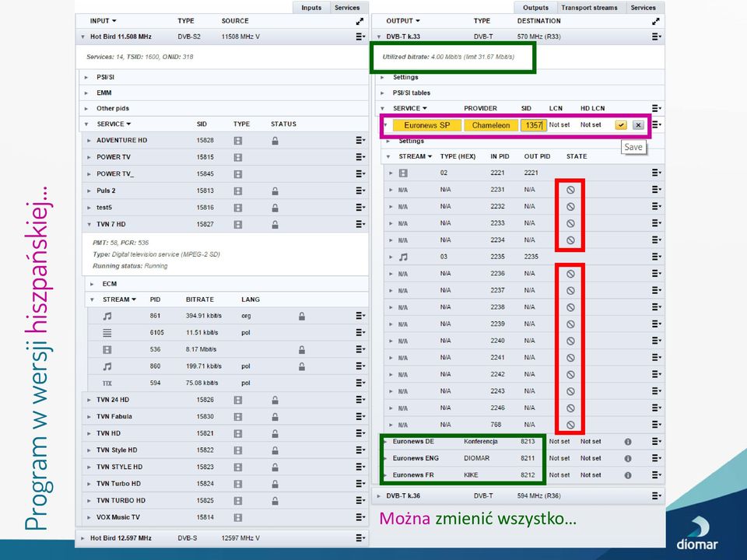
Task: Select video stream icon for PID 536
Action: pos(107,349)
